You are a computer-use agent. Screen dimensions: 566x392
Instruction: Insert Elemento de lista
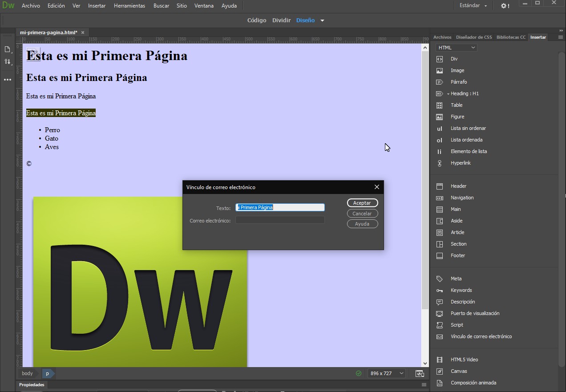click(x=469, y=151)
